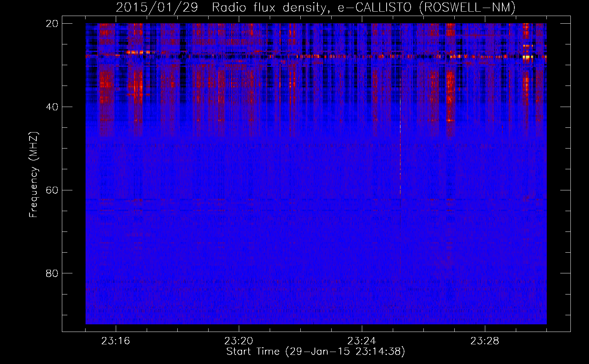Click the '40' frequency tick label
The width and height of the screenshot is (589, 364).
(52, 107)
